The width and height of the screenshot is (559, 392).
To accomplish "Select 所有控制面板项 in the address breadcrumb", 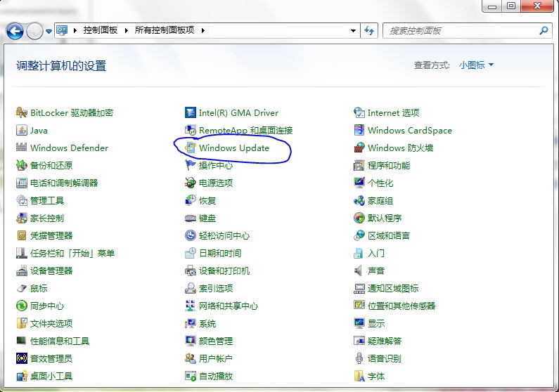I will pos(165,30).
